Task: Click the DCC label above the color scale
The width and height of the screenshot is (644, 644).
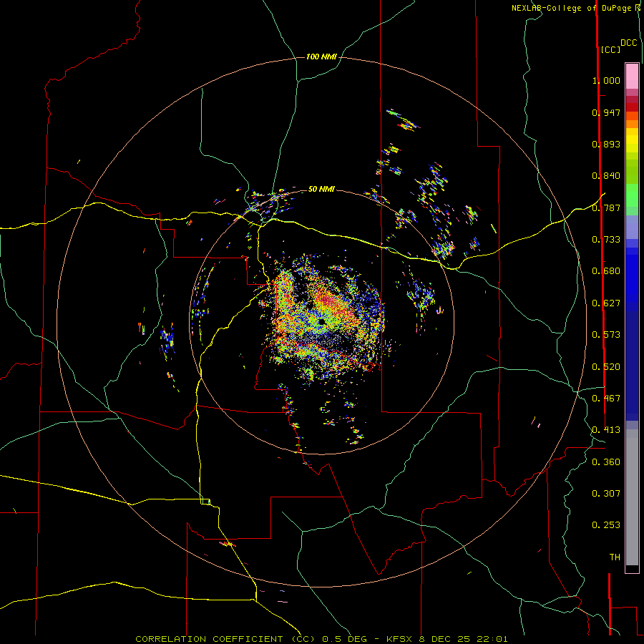Action: [x=629, y=43]
